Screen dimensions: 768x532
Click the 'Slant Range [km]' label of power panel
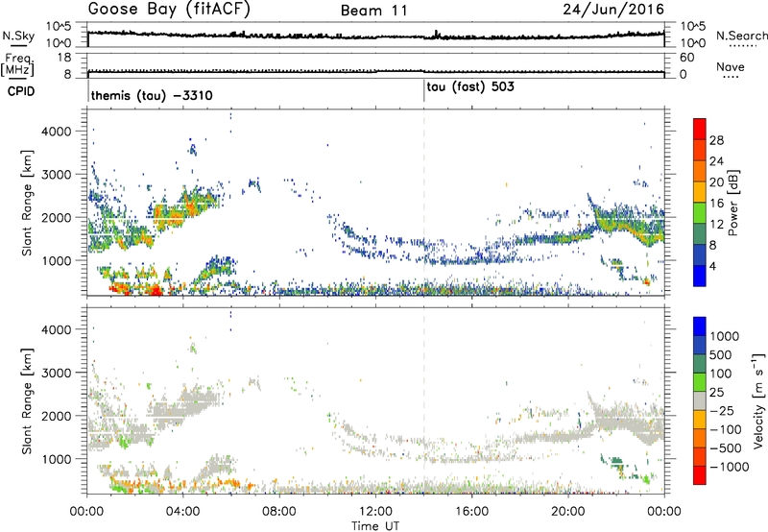point(27,203)
